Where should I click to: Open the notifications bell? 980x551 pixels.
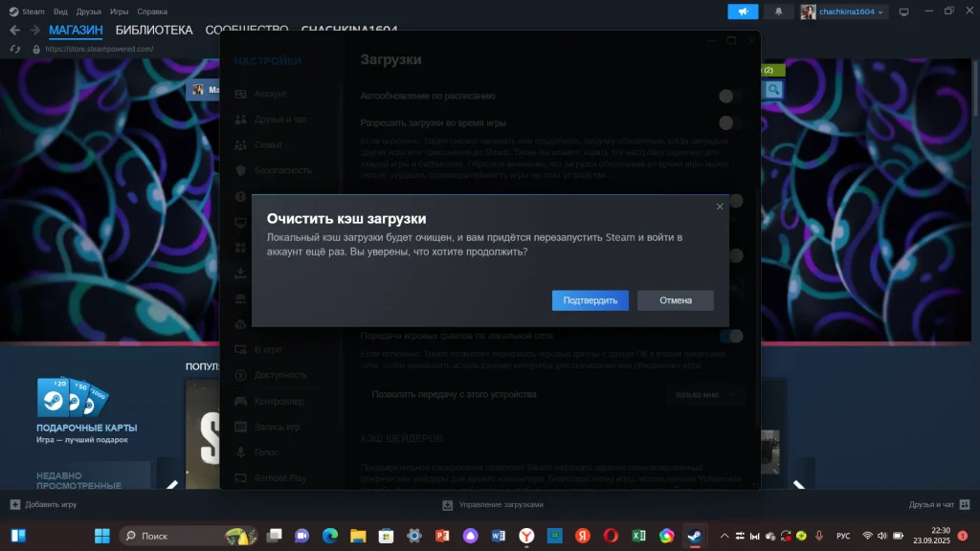pyautogui.click(x=778, y=11)
